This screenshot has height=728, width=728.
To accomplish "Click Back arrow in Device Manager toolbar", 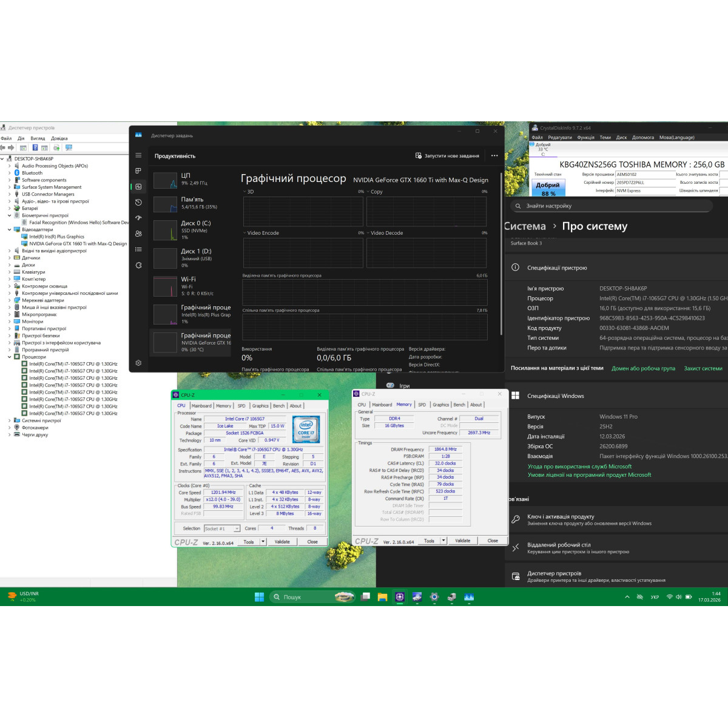I will [2, 147].
